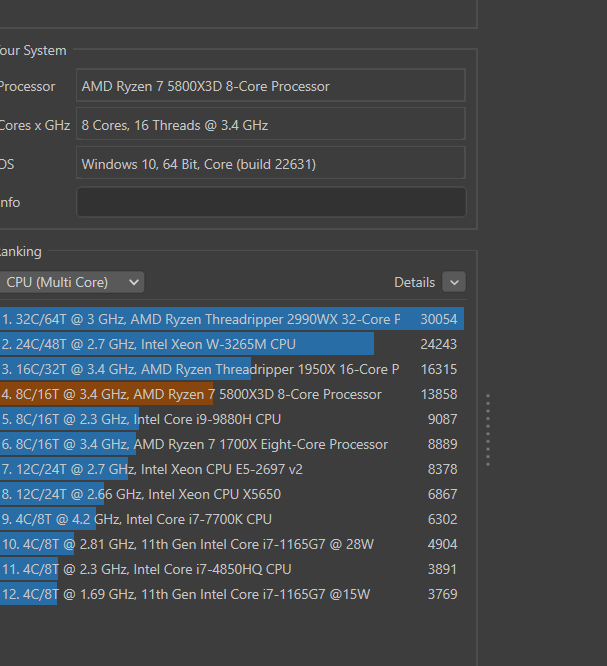Click the score value 30054
This screenshot has width=607, height=666.
439,319
